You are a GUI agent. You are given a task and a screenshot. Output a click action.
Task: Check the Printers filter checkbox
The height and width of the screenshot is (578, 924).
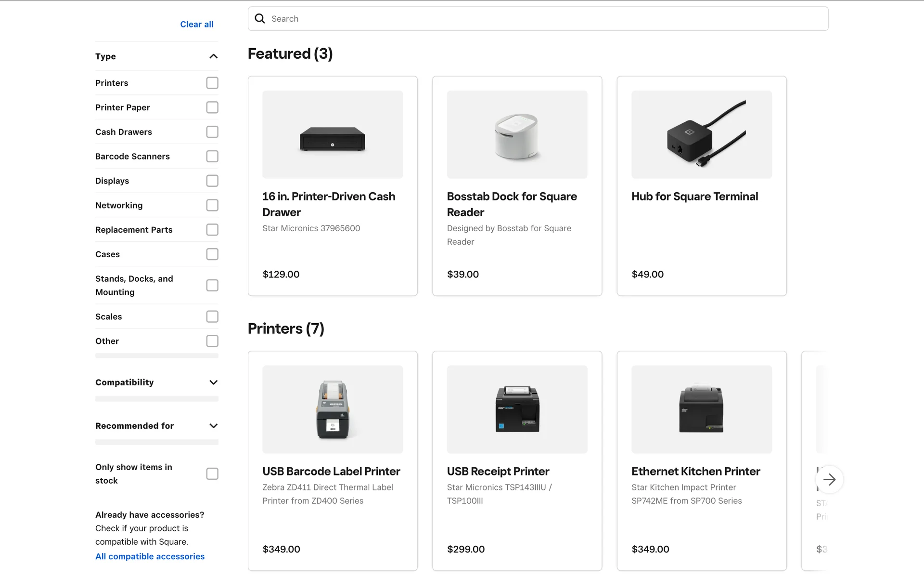[x=212, y=83]
